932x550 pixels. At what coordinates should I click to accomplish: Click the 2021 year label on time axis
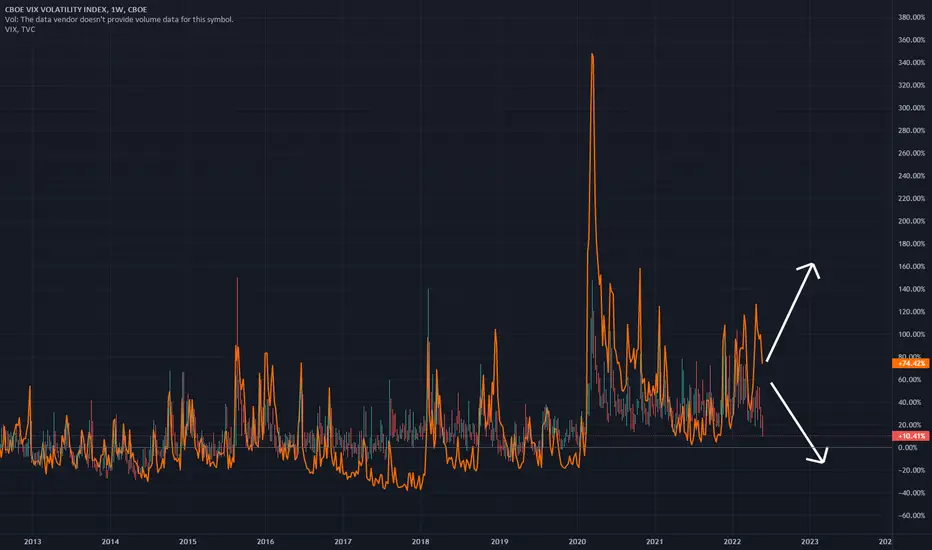654,542
